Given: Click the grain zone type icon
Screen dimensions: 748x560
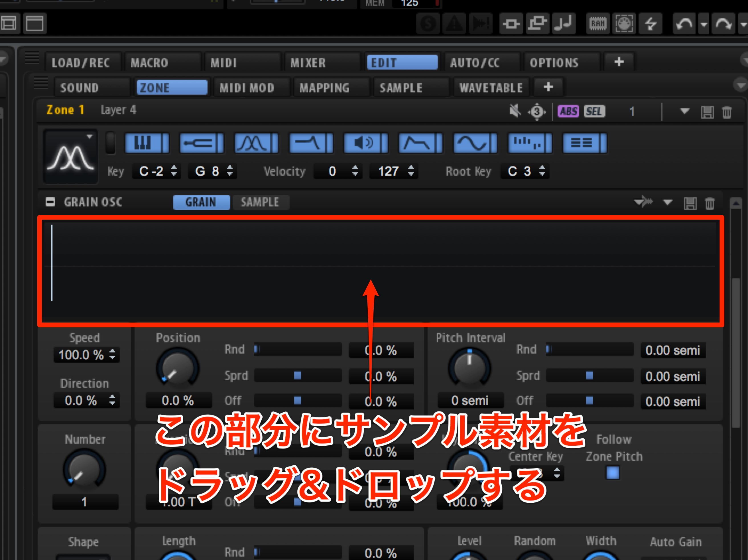Looking at the screenshot, I should click(x=70, y=157).
